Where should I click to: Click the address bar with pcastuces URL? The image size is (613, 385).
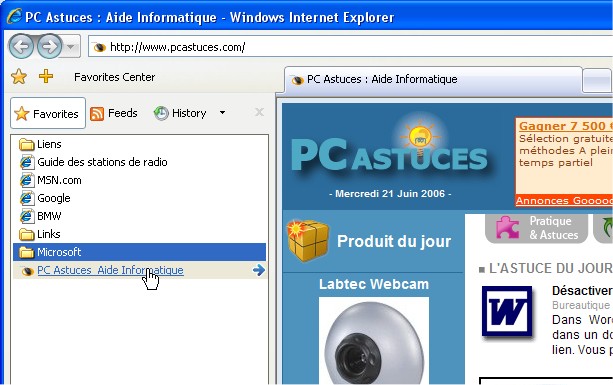click(x=350, y=47)
